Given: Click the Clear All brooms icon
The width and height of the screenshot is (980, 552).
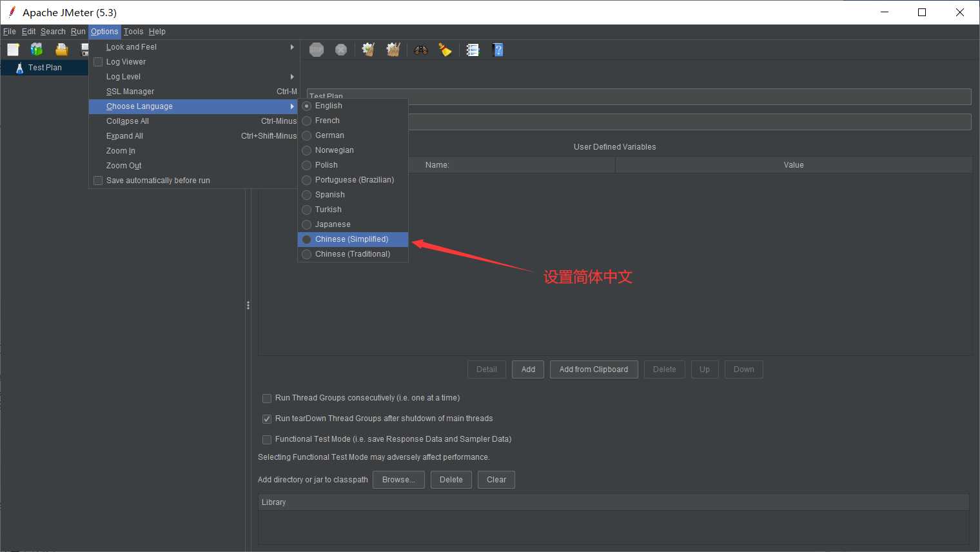Looking at the screenshot, I should click(x=393, y=50).
